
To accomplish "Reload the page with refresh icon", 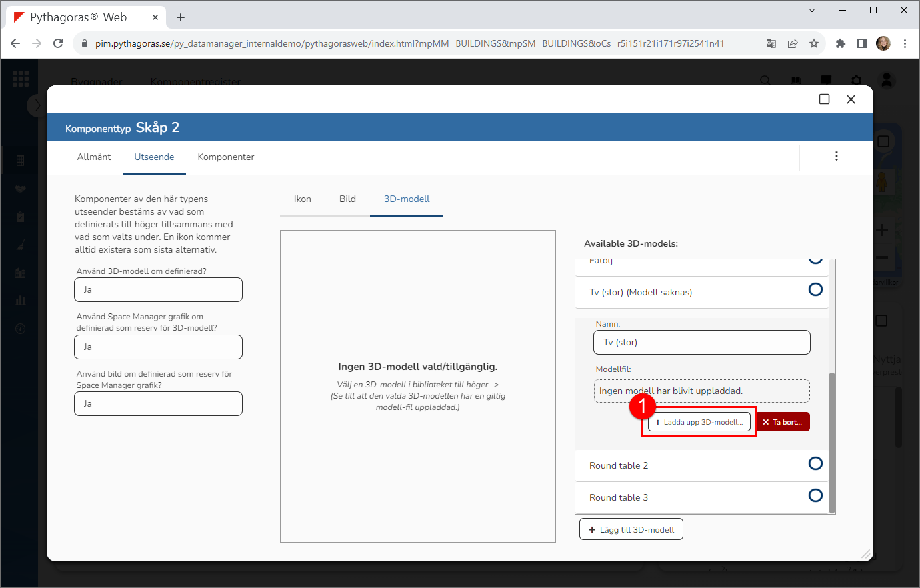I will tap(58, 43).
